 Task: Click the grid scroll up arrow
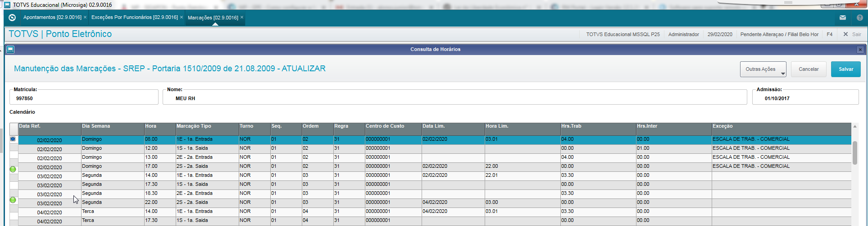[854, 127]
